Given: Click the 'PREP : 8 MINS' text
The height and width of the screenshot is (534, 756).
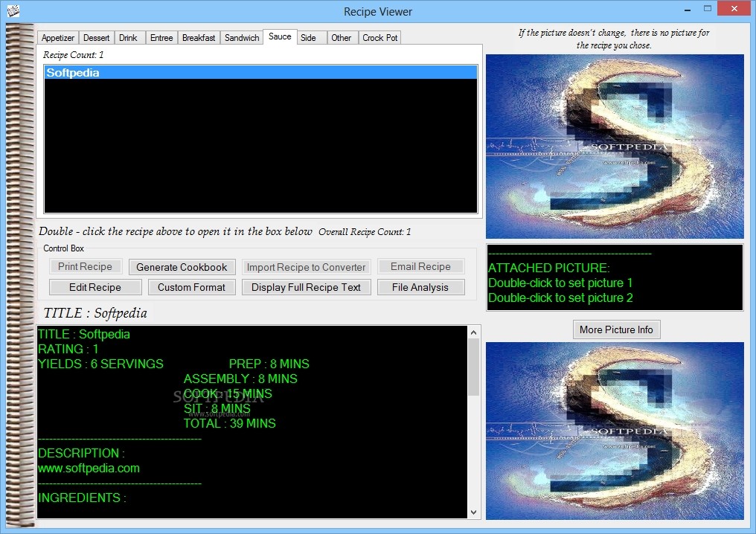Looking at the screenshot, I should (269, 364).
